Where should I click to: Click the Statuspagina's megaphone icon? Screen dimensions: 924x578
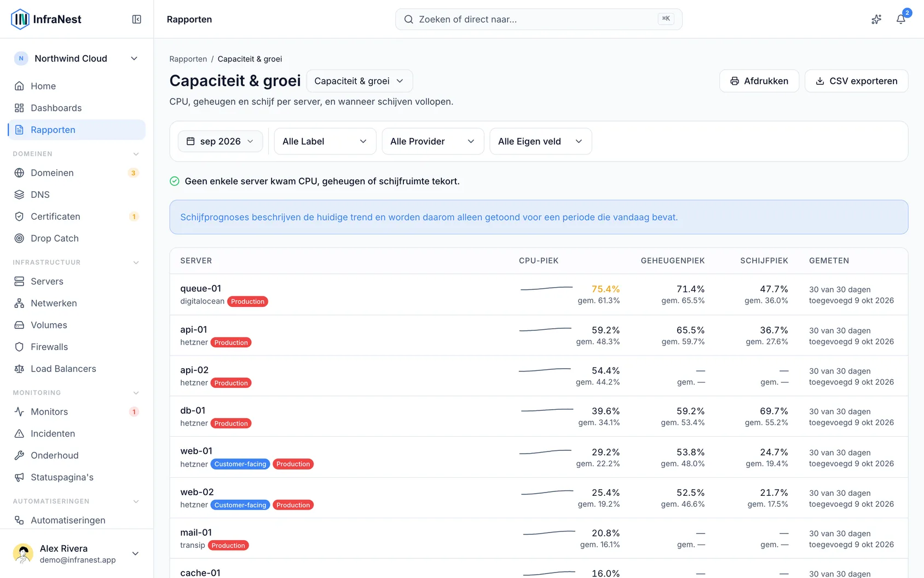tap(19, 477)
